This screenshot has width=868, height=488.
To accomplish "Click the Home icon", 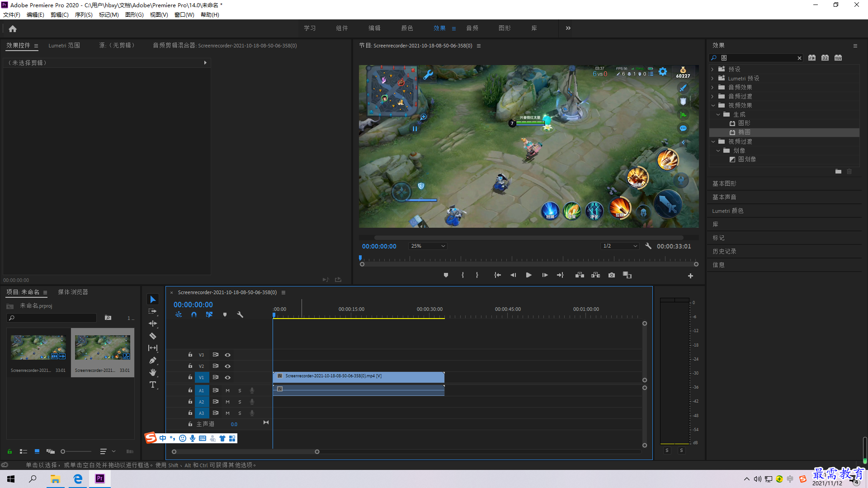I will tap(13, 28).
